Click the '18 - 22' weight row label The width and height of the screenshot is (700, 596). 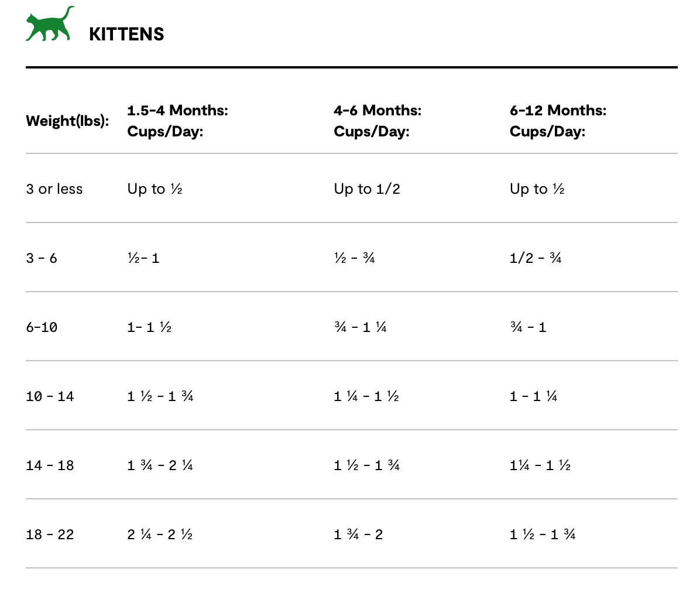[50, 535]
